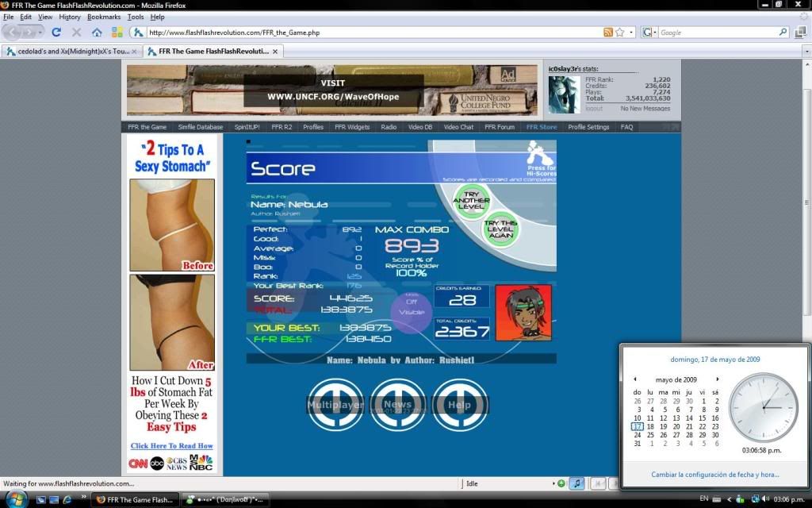Click the RSS feed icon in address bar

point(608,33)
